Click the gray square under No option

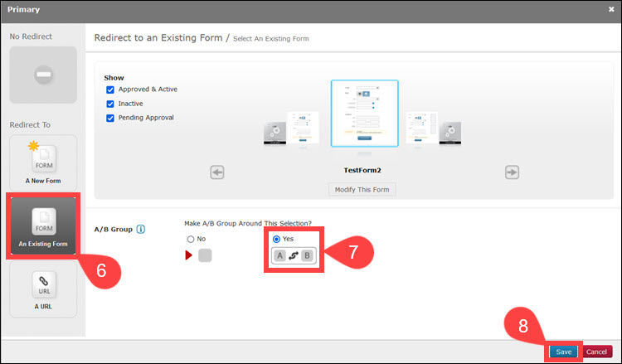click(x=205, y=255)
